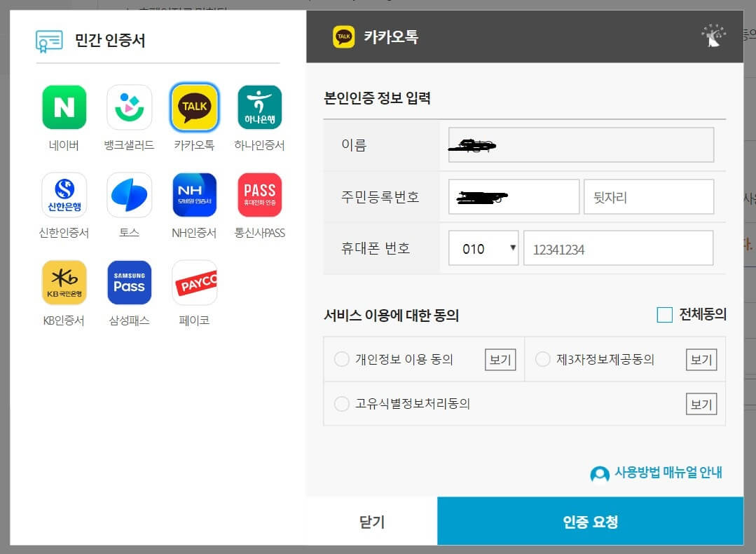756x554 pixels.
Task: Open the 010 phone prefix dropdown
Action: click(x=483, y=248)
